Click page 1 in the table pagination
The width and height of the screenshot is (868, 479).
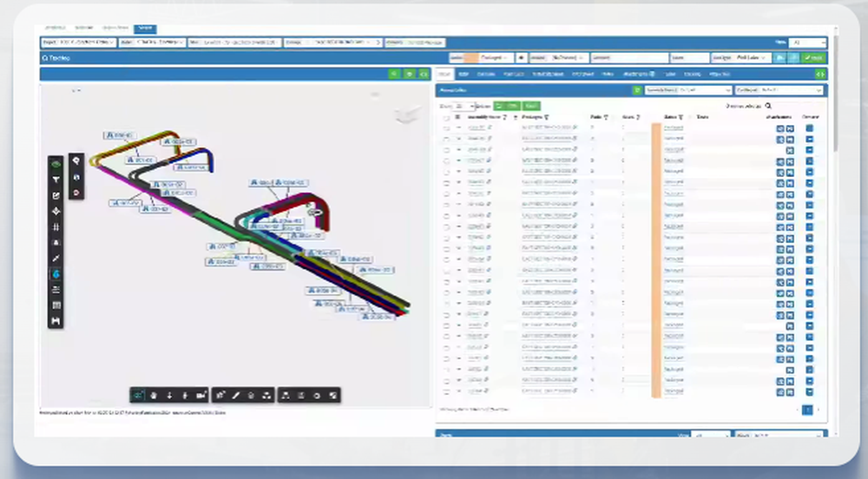[807, 410]
